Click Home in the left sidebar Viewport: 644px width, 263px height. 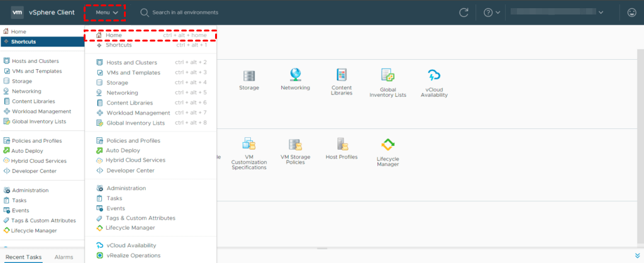[x=42, y=31]
